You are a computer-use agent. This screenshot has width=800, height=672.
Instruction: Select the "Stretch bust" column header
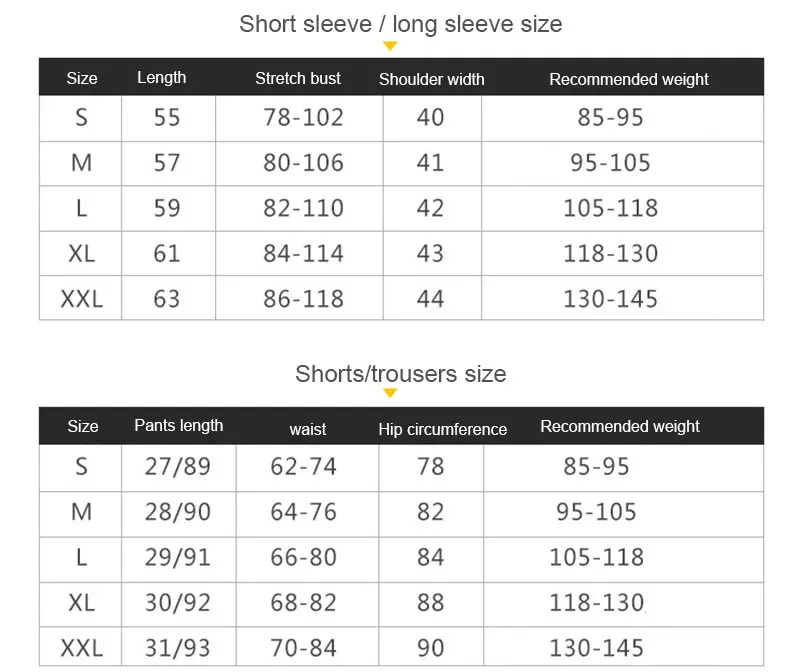(x=298, y=78)
